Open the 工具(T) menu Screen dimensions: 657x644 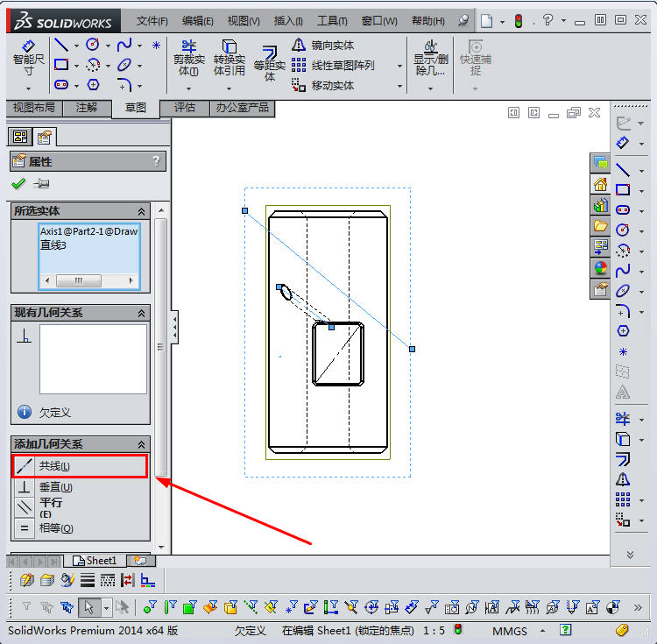pyautogui.click(x=333, y=20)
